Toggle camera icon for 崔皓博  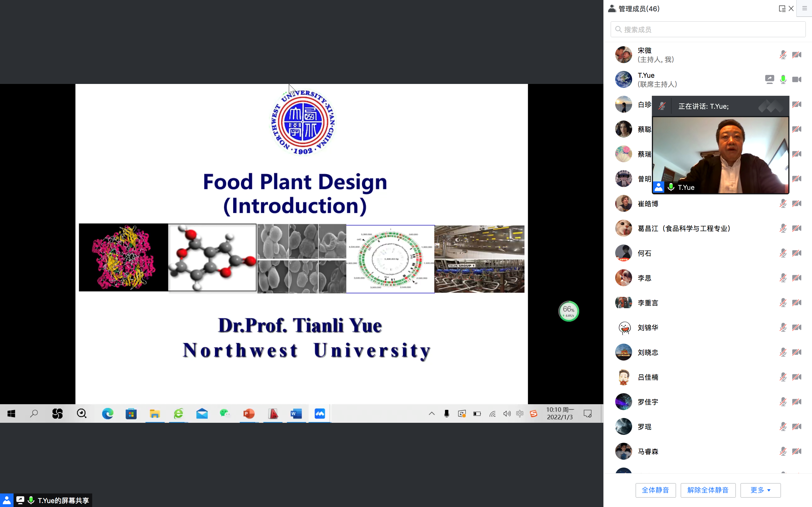pos(796,204)
